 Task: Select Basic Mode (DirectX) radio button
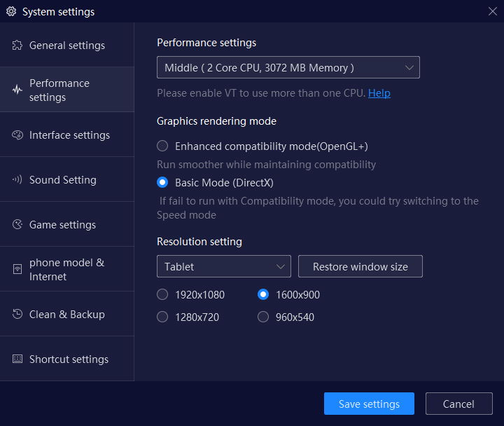[x=162, y=182]
